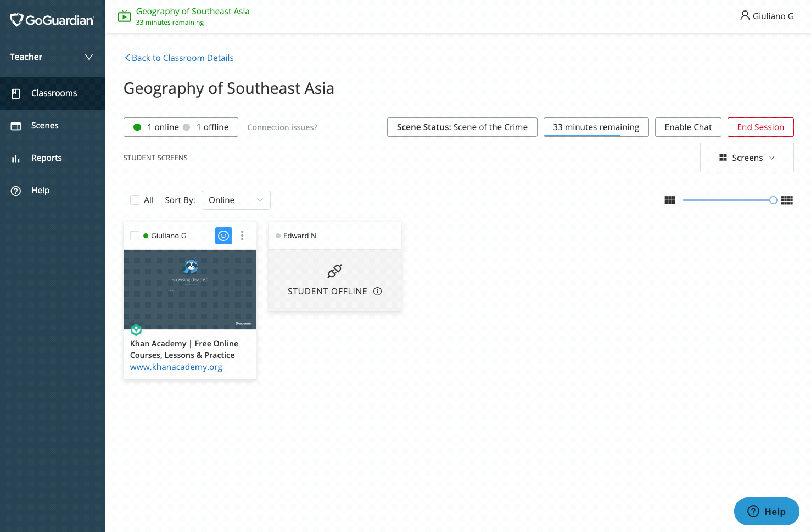This screenshot has height=532, width=811.
Task: Click the thumbnail size slider handle
Action: 773,200
